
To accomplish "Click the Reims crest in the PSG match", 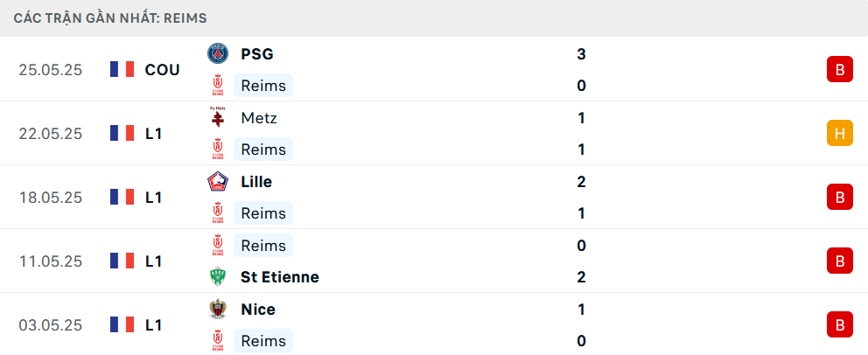I will pyautogui.click(x=218, y=86).
